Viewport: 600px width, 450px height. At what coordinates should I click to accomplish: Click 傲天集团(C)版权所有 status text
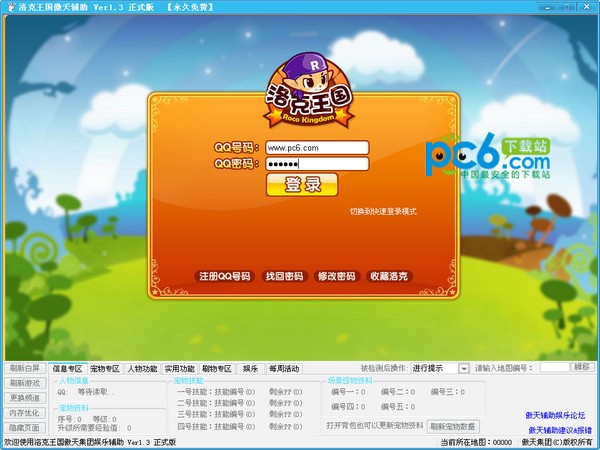click(x=557, y=442)
